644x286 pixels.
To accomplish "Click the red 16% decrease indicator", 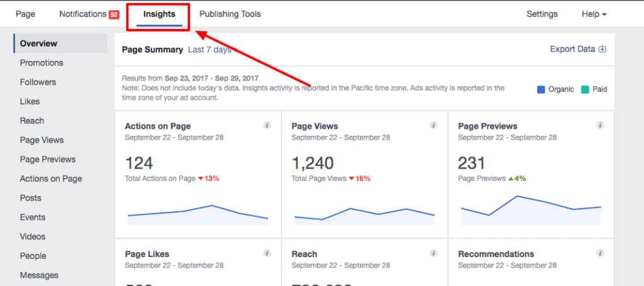I will point(359,179).
